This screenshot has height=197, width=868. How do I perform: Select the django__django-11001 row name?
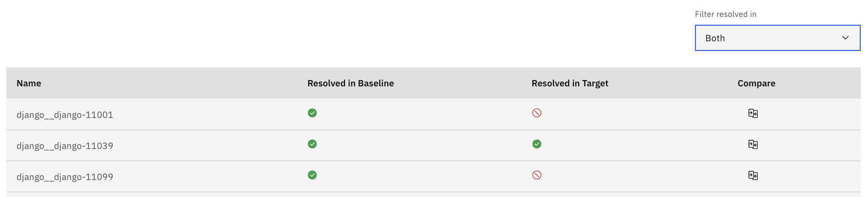[x=65, y=115]
